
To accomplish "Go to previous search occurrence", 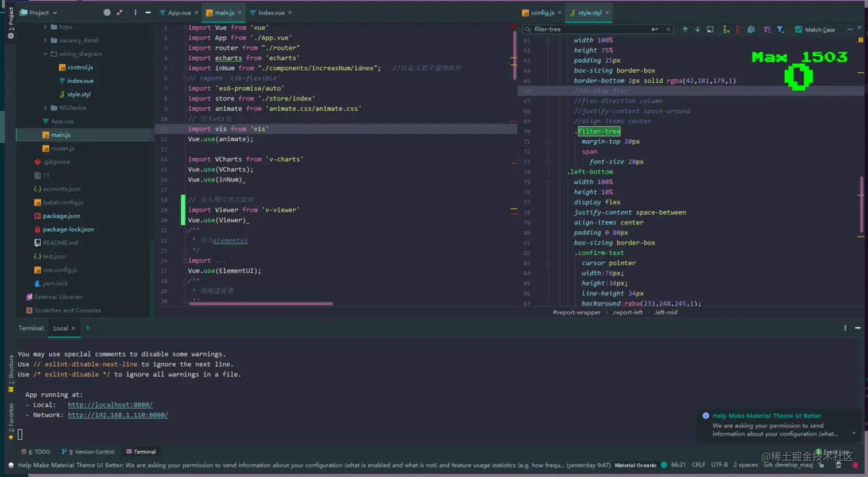I will (x=685, y=29).
